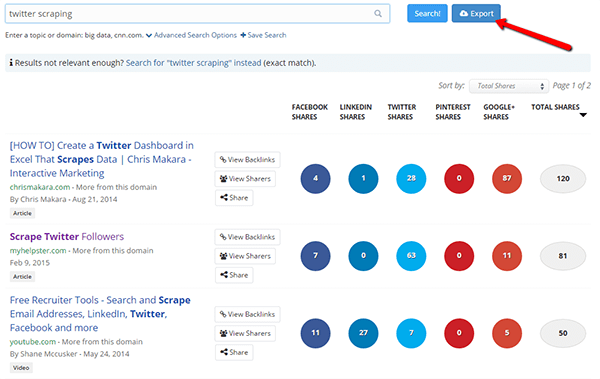Share the Chris Makara article

pyautogui.click(x=234, y=198)
